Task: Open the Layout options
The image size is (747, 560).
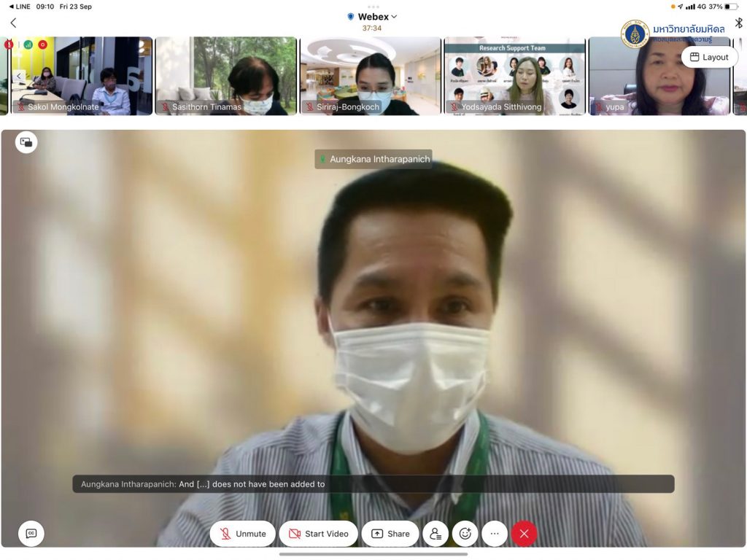Action: pos(709,57)
